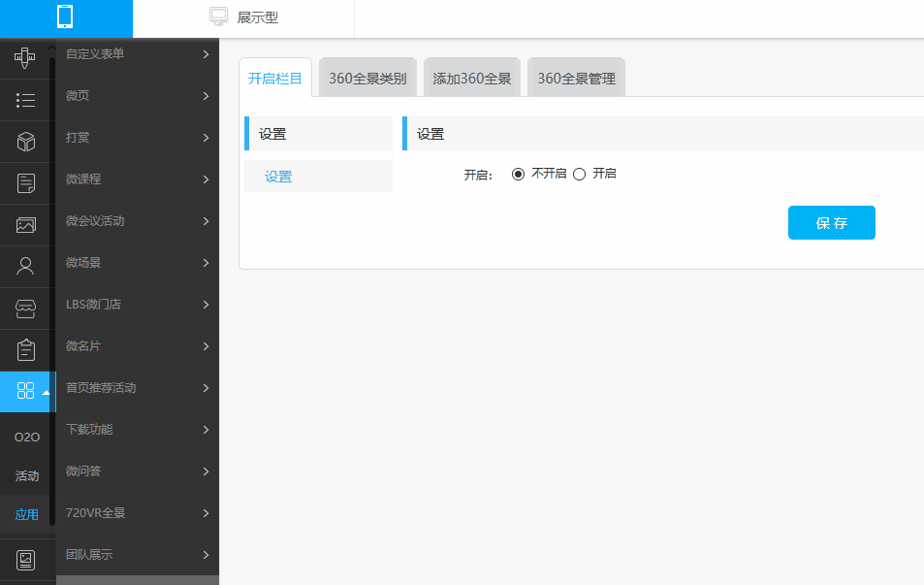
Task: Click the sidebar vertical scrollbar thumb
Action: [x=52, y=289]
